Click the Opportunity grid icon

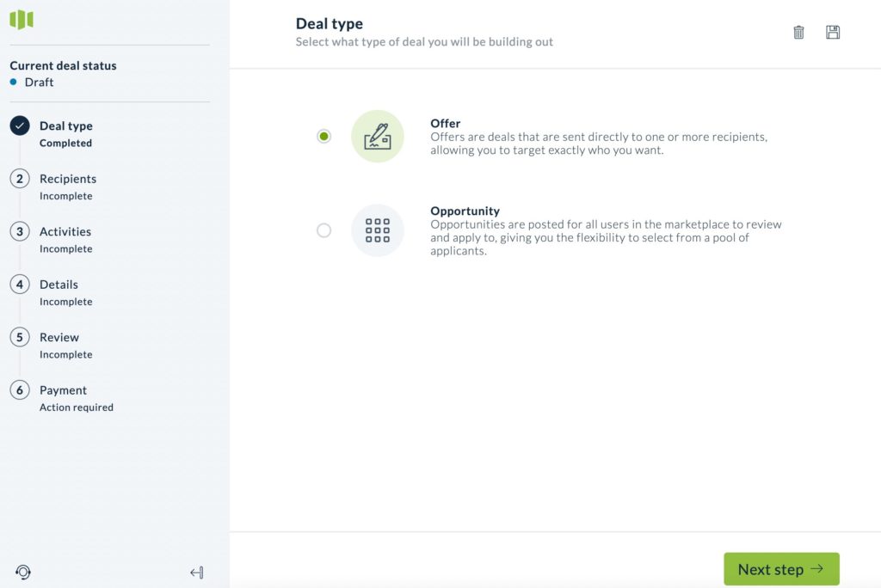coord(378,230)
